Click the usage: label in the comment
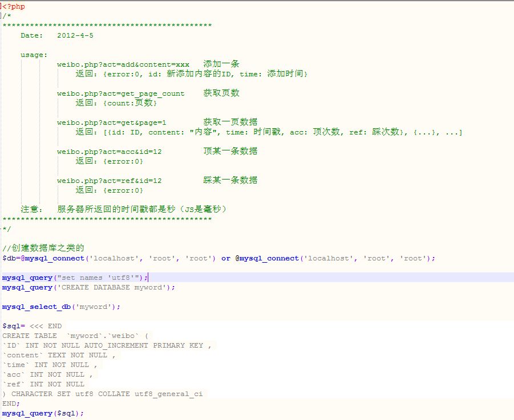The width and height of the screenshot is (514, 420). point(34,55)
